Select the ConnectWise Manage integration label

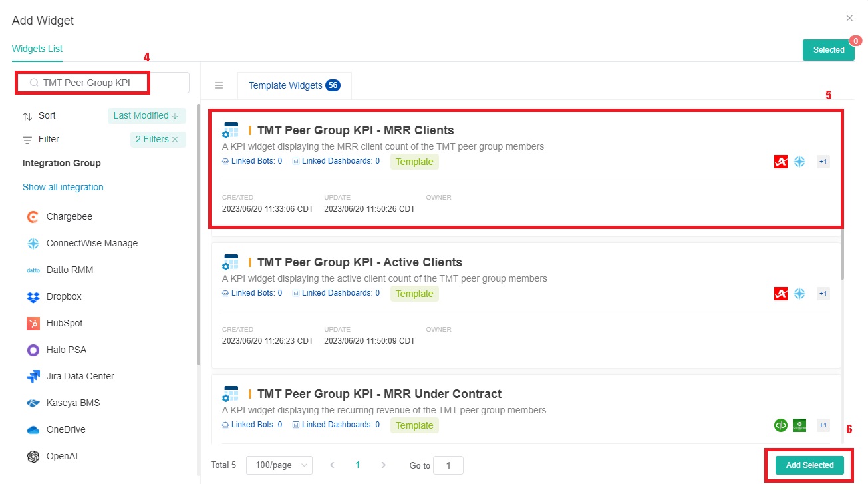[x=92, y=244]
